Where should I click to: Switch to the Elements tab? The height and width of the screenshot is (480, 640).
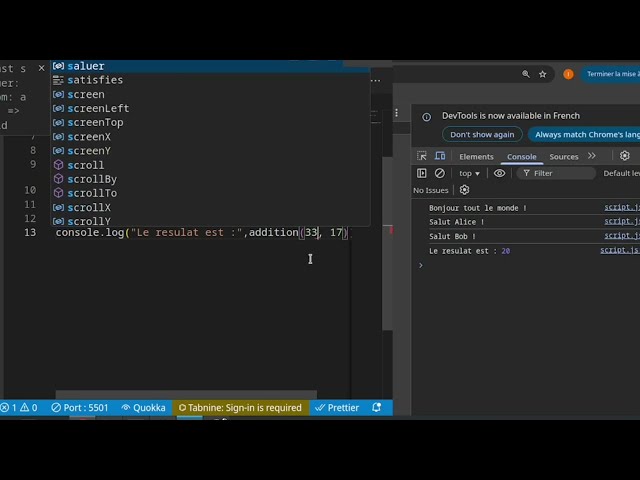point(476,157)
